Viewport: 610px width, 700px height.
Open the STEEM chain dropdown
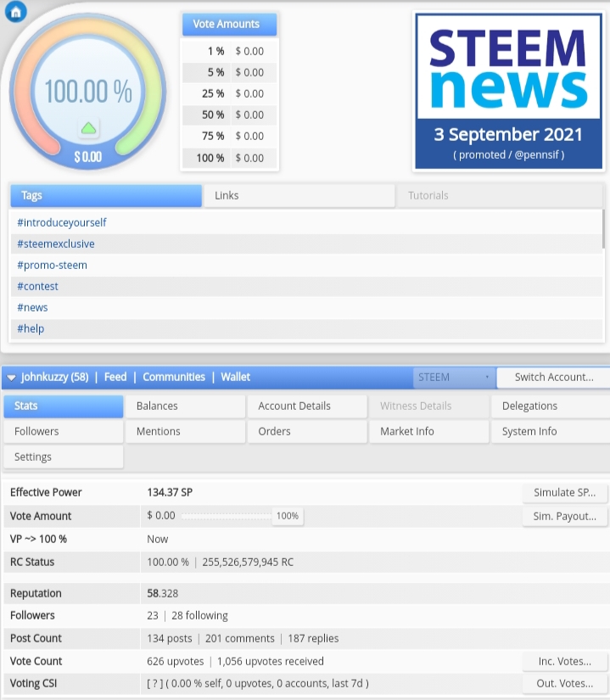pos(454,378)
